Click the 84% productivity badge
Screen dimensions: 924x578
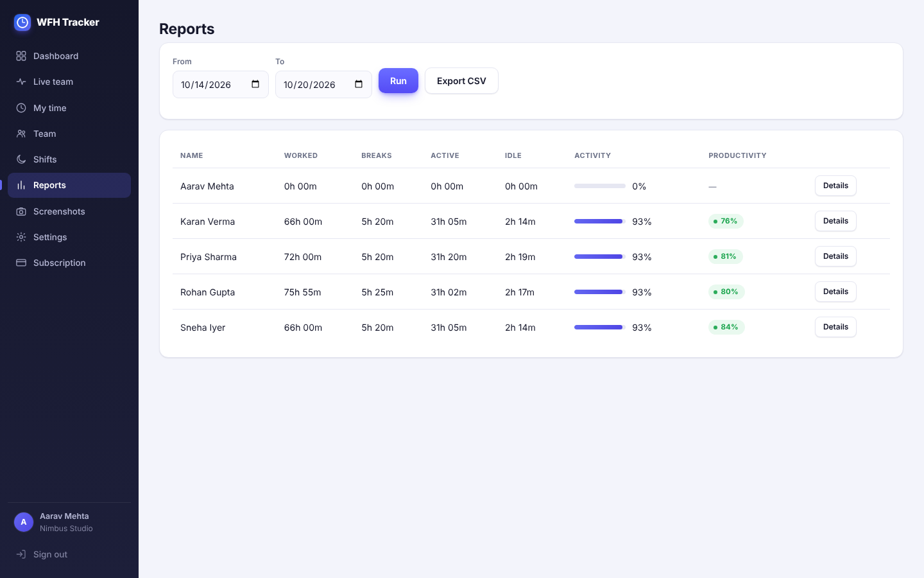pos(726,327)
